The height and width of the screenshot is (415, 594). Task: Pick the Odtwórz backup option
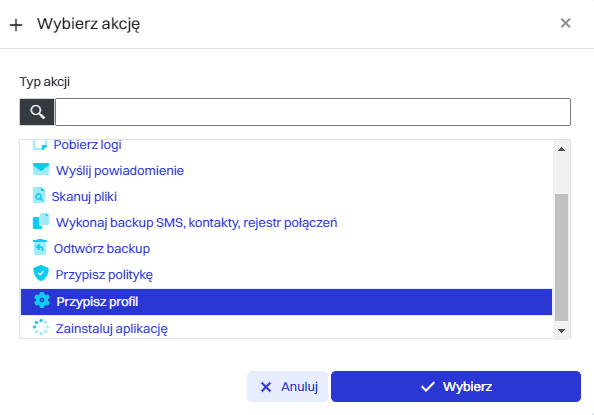pos(286,249)
